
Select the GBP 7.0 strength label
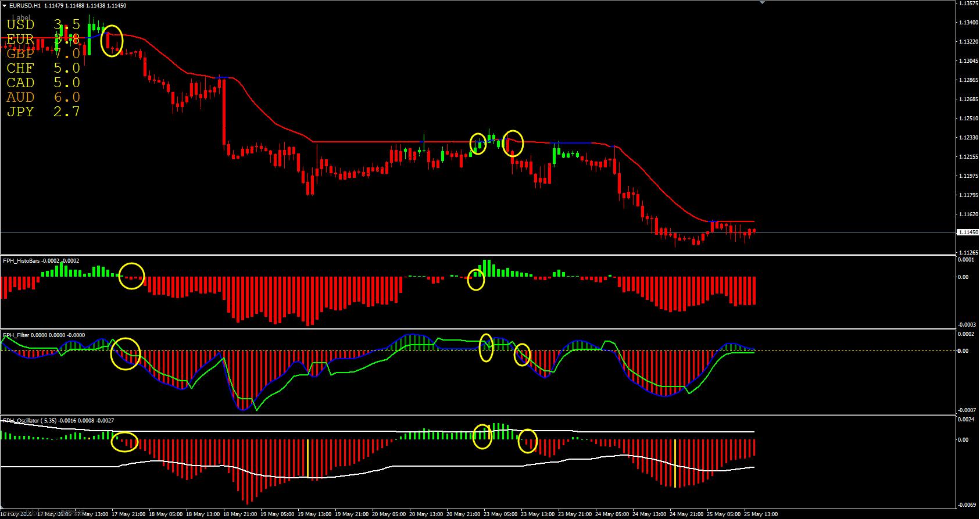(x=43, y=53)
